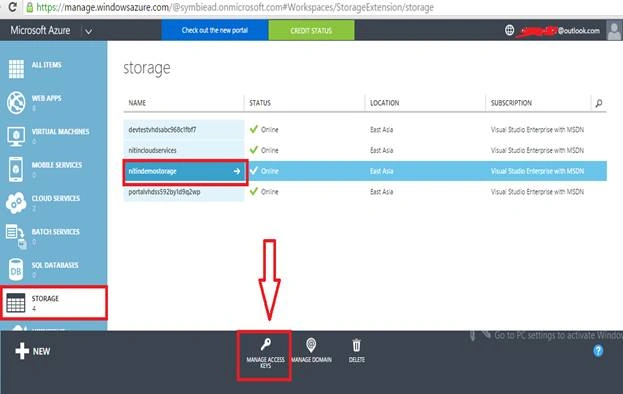
Task: Open the Mobile Services phone icon
Action: tap(15, 169)
